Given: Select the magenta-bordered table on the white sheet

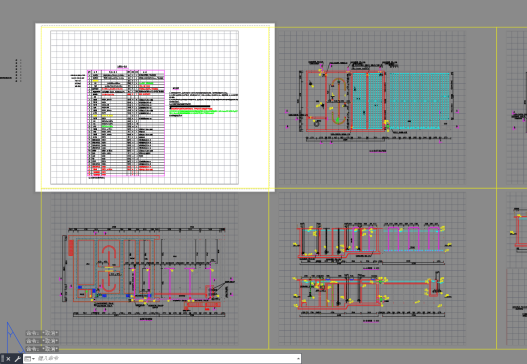Looking at the screenshot, I should [x=126, y=123].
